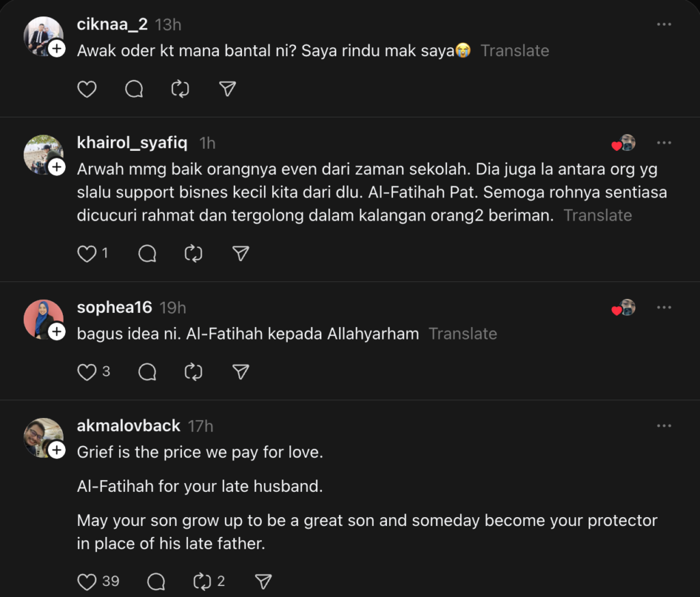Reply to sophea16's comment
This screenshot has width=700, height=597.
(147, 372)
